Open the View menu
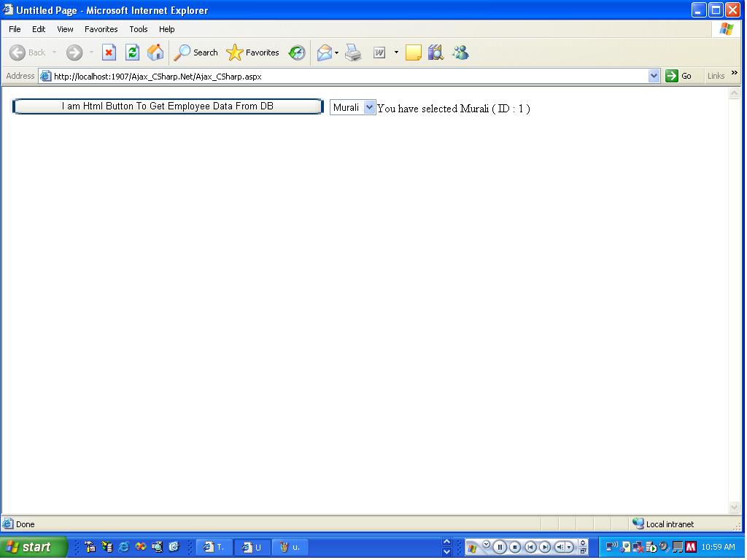 tap(65, 29)
